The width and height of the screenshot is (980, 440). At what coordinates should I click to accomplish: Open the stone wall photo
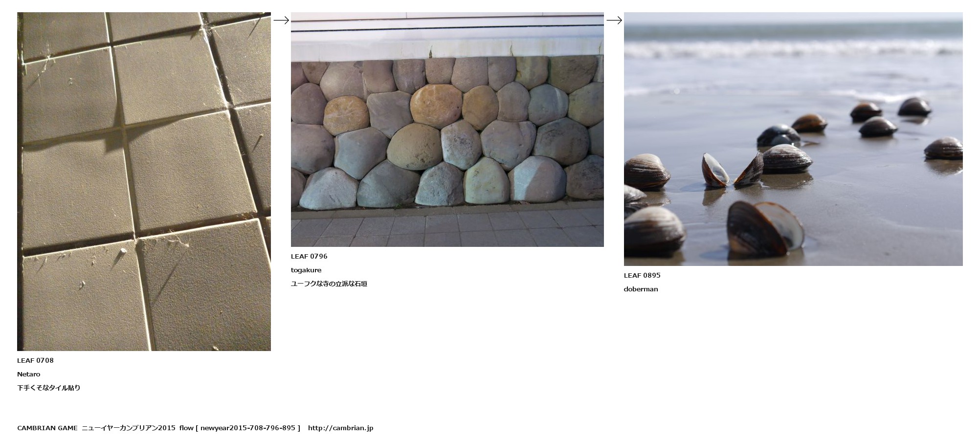(447, 130)
